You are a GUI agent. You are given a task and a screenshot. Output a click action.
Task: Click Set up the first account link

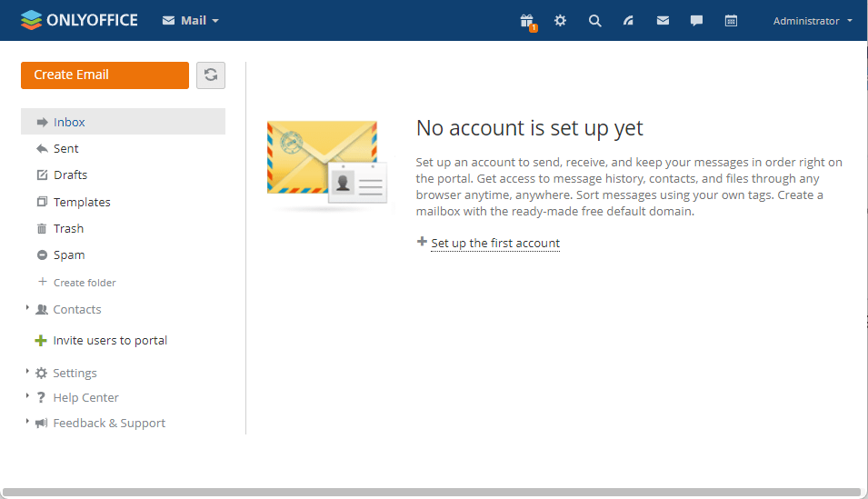494,243
